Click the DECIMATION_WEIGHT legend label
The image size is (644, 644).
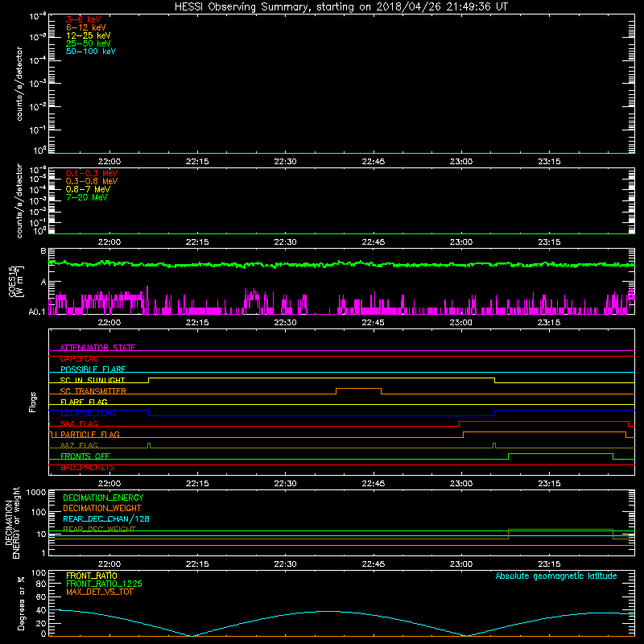(x=102, y=508)
